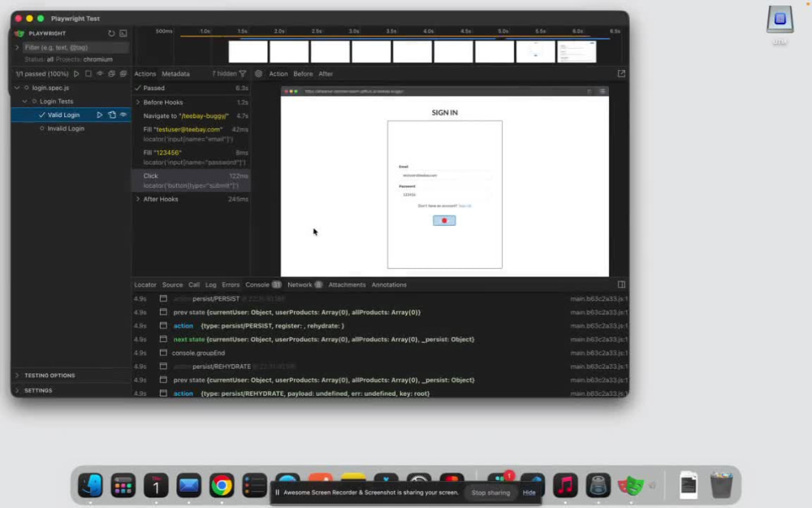Open the Console tab
This screenshot has height=508, width=812.
(263, 284)
